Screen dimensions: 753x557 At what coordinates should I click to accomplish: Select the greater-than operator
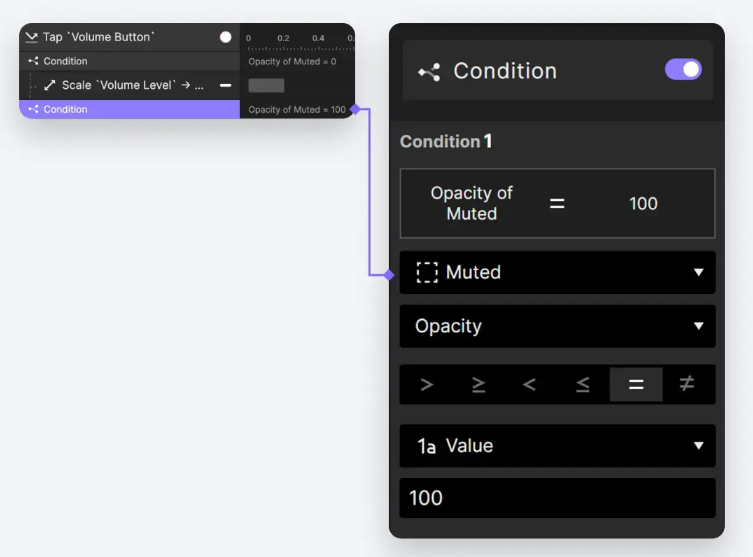pyautogui.click(x=426, y=385)
